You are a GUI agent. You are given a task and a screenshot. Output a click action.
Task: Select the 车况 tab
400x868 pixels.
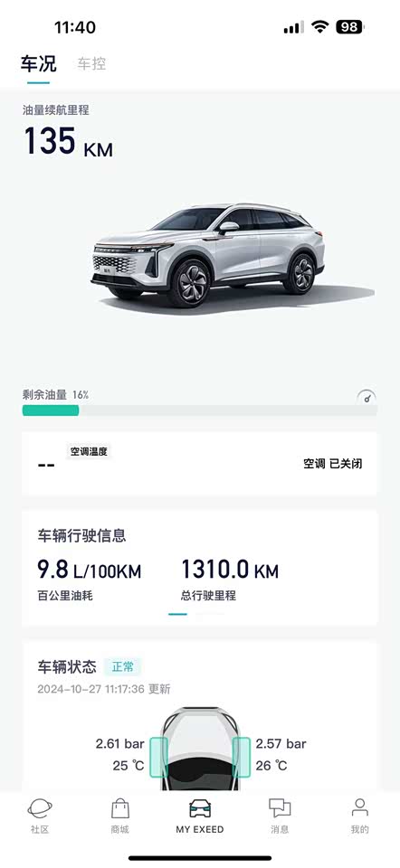coord(38,63)
